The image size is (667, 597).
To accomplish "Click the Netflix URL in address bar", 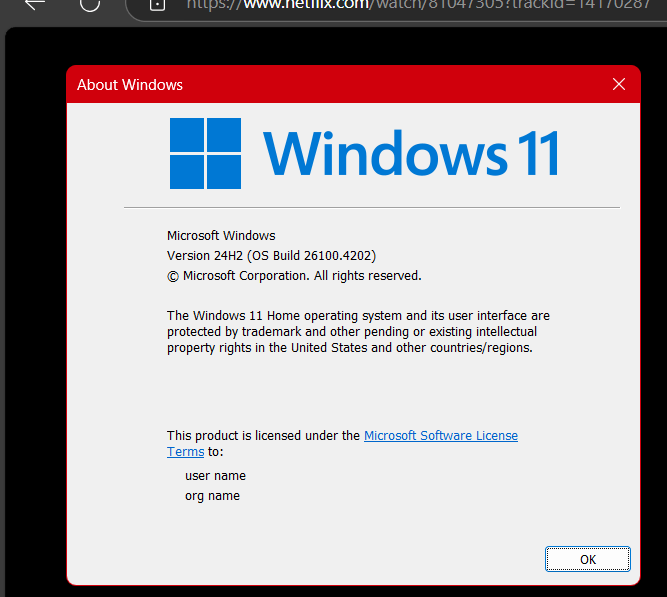I will click(419, 4).
